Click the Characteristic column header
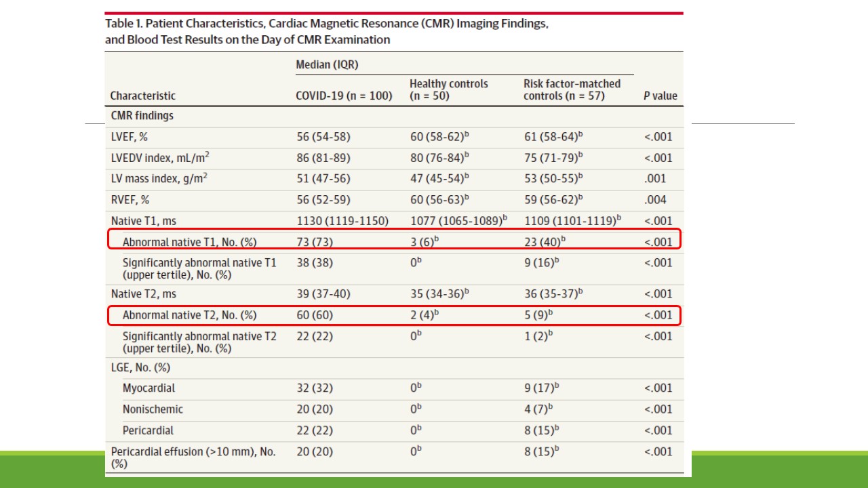Image resolution: width=868 pixels, height=488 pixels. [x=143, y=96]
